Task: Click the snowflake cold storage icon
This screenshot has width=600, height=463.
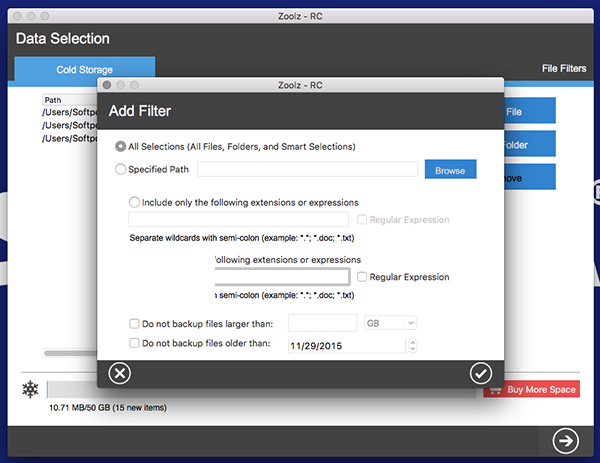Action: click(x=30, y=390)
